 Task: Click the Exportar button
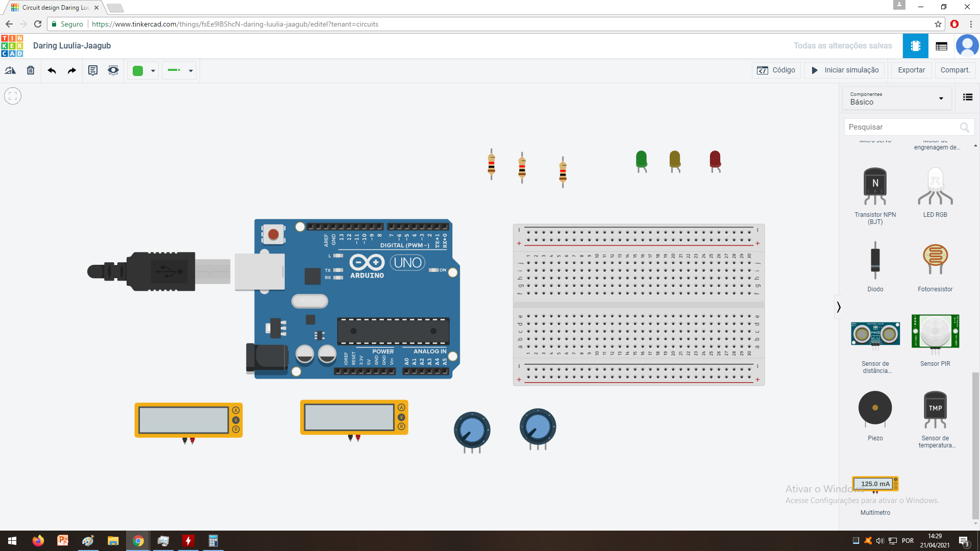point(911,70)
